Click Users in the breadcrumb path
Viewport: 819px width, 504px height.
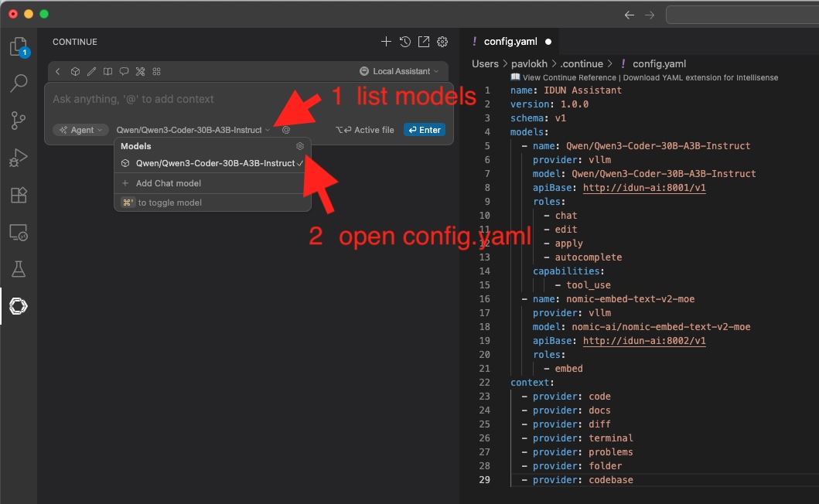click(x=485, y=63)
